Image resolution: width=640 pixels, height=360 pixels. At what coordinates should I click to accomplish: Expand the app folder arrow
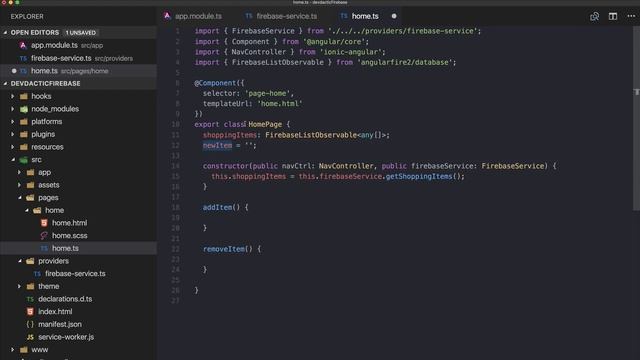[19, 172]
